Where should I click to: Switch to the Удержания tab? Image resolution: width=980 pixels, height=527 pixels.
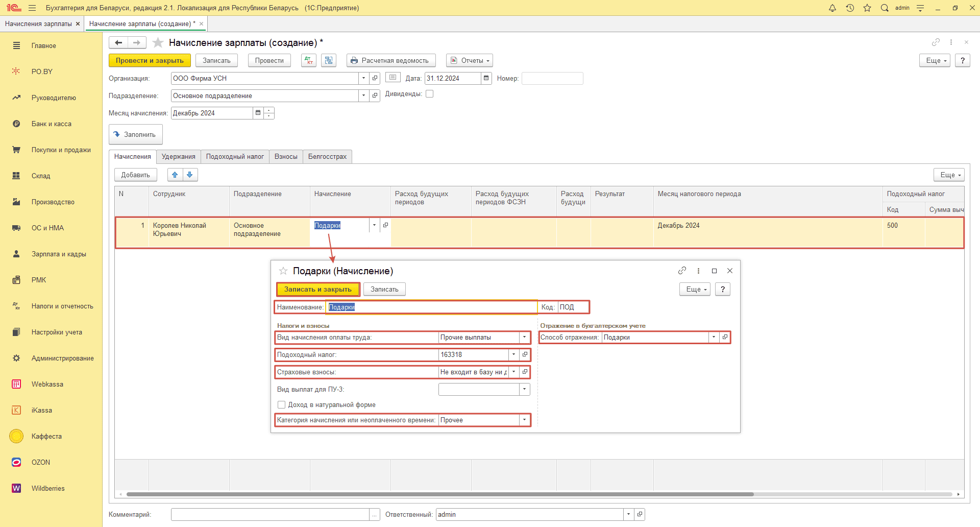click(178, 157)
